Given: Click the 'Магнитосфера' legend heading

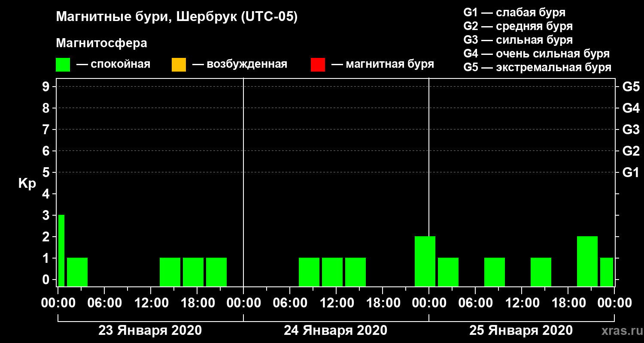Looking at the screenshot, I should 101,43.
